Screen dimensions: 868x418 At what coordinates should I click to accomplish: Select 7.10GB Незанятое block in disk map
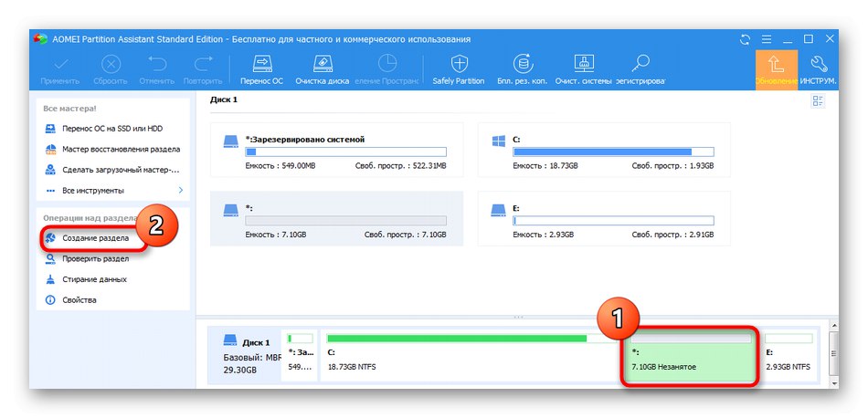click(x=689, y=356)
